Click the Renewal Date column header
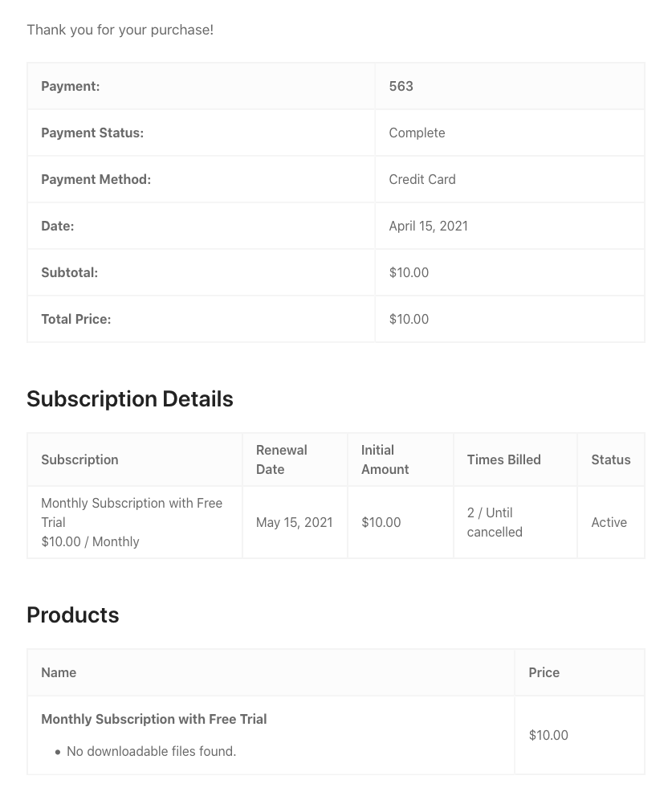Screen dimensions: 672x788 point(281,459)
